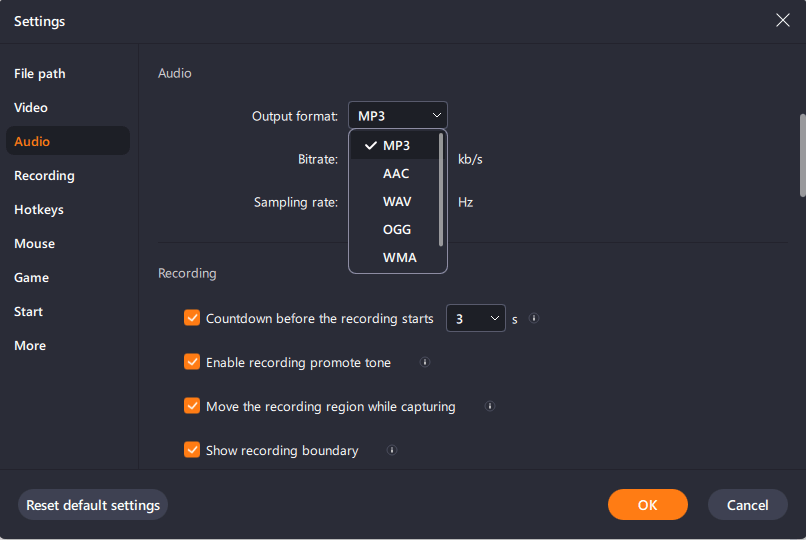Click info icon for moving recording region
This screenshot has width=806, height=540.
(x=490, y=406)
